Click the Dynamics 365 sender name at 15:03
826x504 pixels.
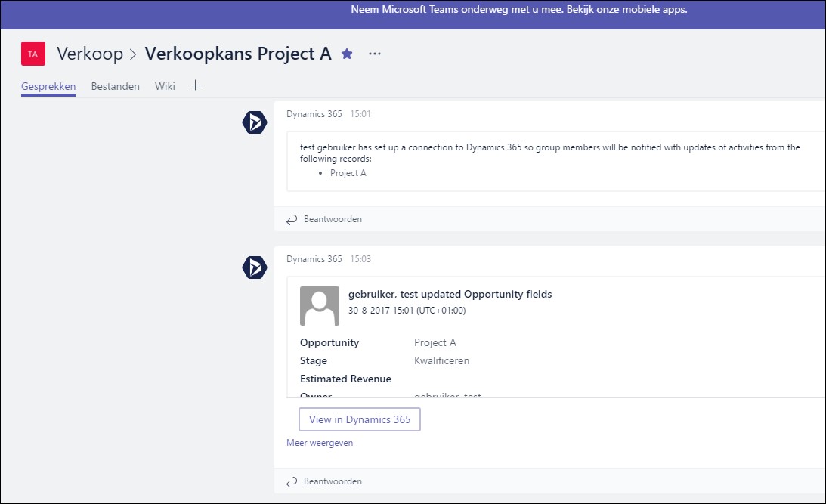314,259
